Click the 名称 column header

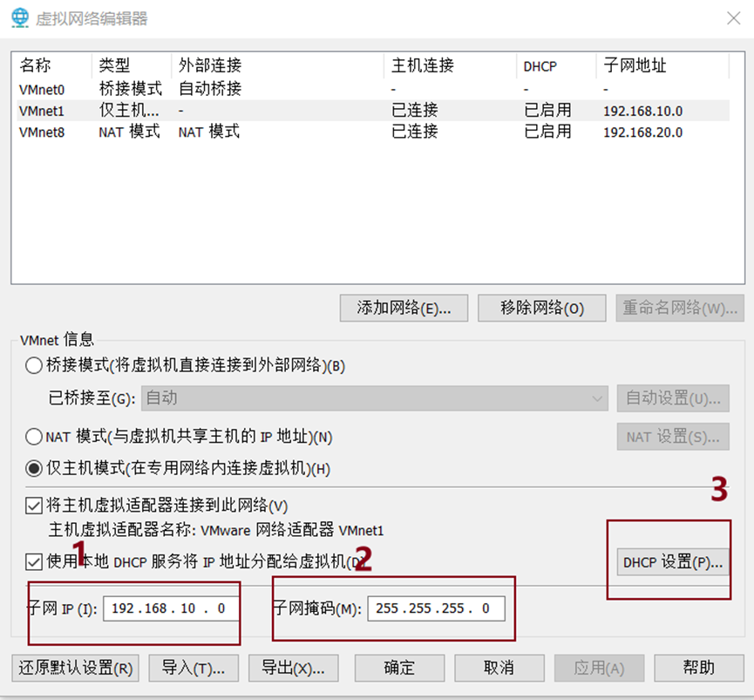tap(54, 65)
